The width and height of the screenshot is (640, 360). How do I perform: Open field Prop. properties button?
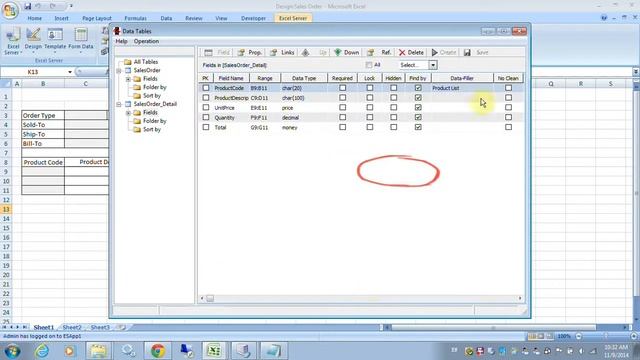[249, 52]
